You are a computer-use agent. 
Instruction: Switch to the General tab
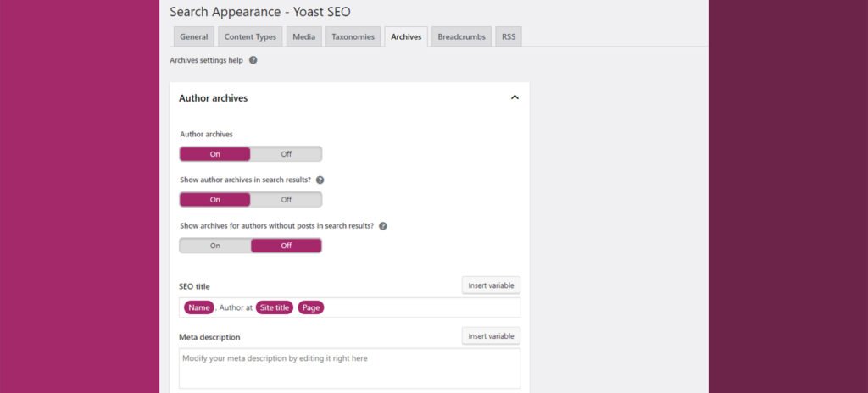194,37
